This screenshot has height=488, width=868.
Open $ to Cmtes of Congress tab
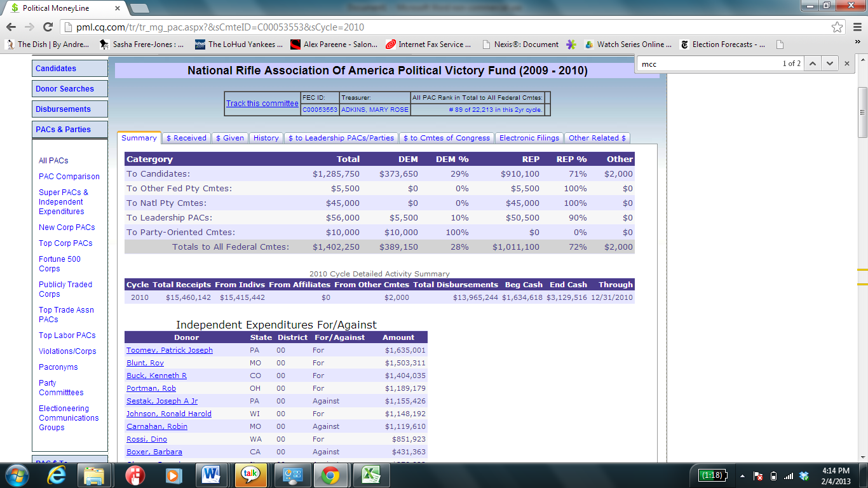[x=447, y=138]
